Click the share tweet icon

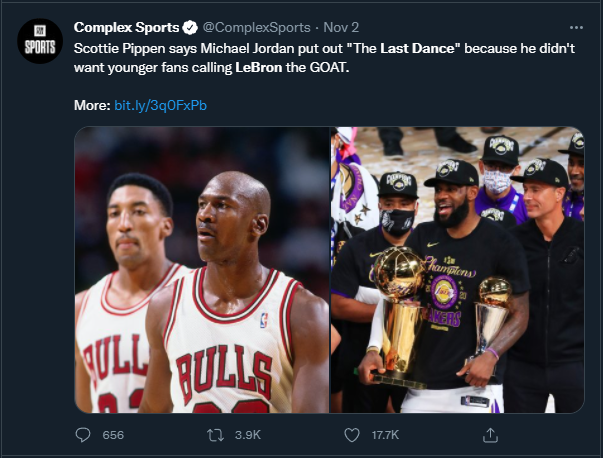[x=490, y=435]
